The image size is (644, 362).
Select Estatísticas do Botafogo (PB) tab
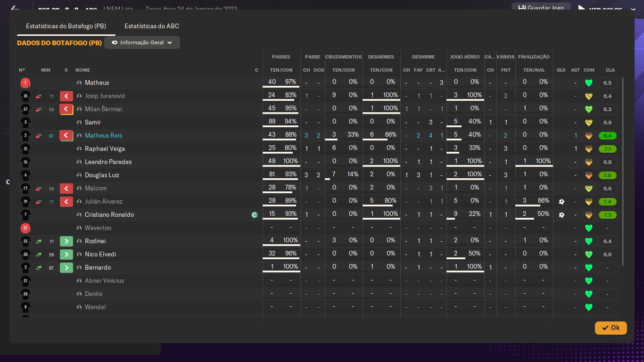[x=66, y=26]
